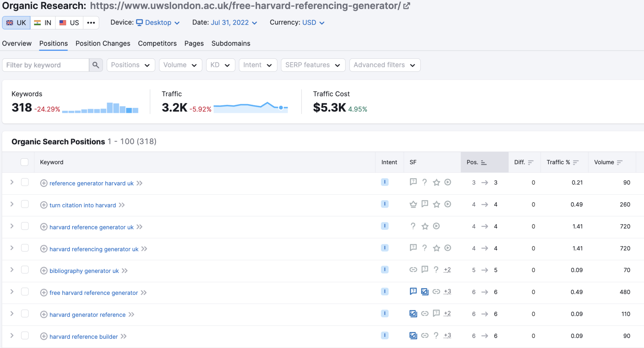644x348 pixels.
Task: Switch to the Overview tab
Action: coord(17,43)
